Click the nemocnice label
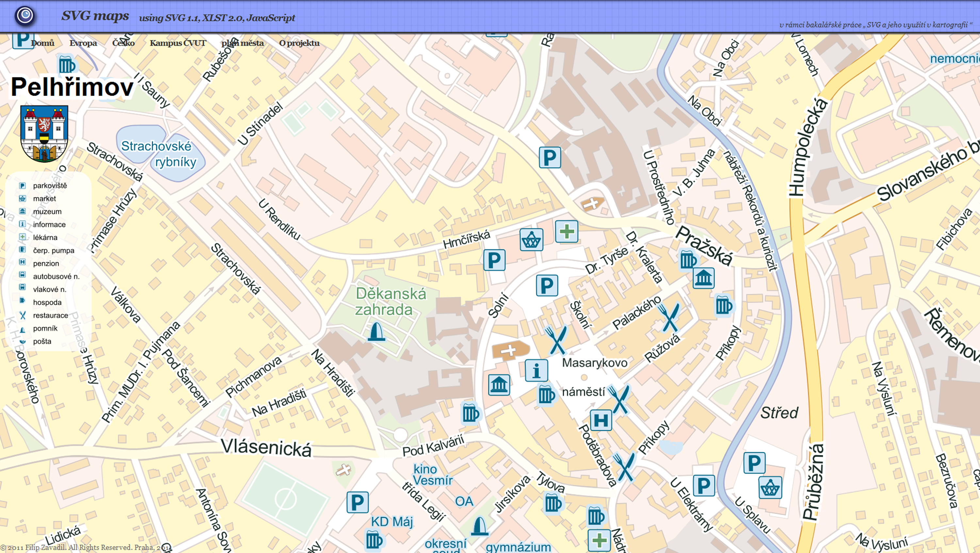This screenshot has width=980, height=553. (955, 58)
